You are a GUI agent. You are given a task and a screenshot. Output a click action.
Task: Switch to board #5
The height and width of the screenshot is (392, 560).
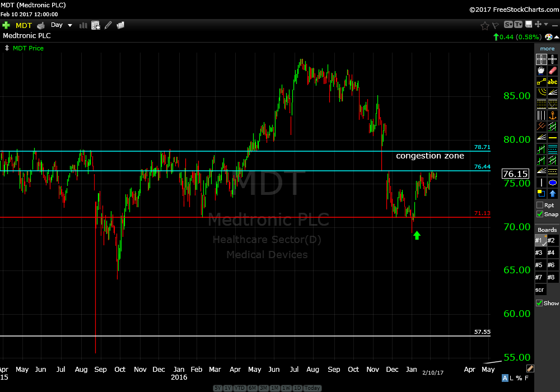tap(540, 265)
